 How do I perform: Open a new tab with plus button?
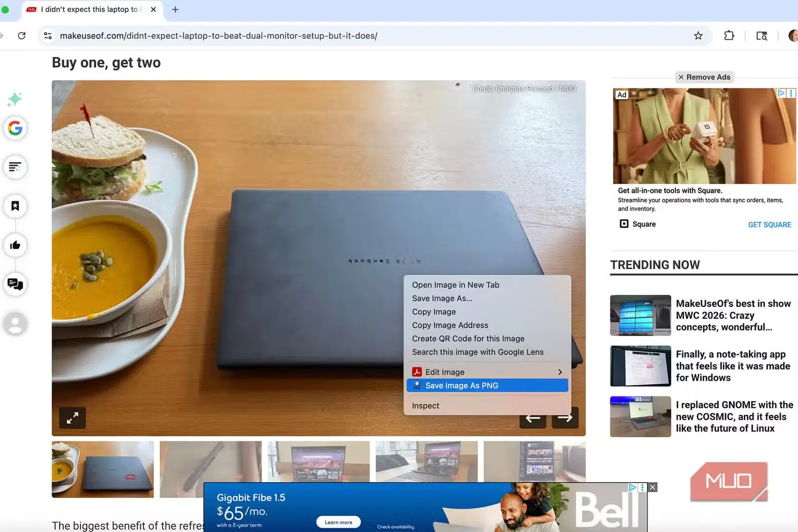tap(175, 9)
